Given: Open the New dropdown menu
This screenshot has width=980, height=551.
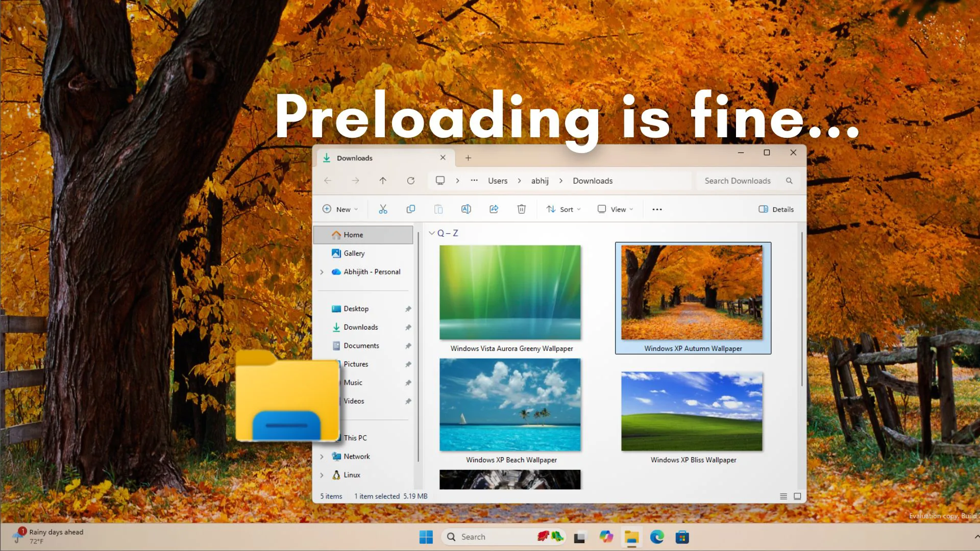Looking at the screenshot, I should (x=340, y=209).
